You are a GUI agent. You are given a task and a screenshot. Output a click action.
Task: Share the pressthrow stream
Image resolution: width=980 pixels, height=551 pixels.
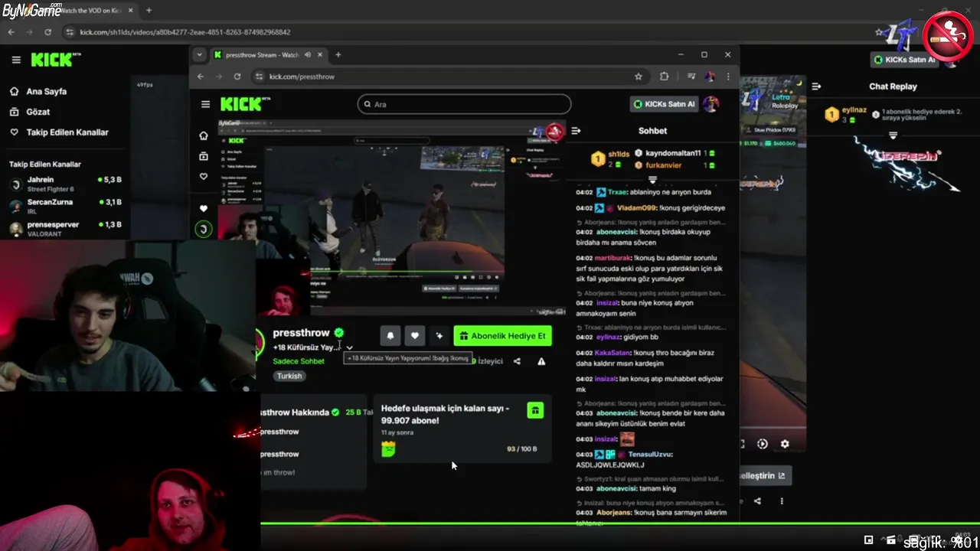coord(517,361)
